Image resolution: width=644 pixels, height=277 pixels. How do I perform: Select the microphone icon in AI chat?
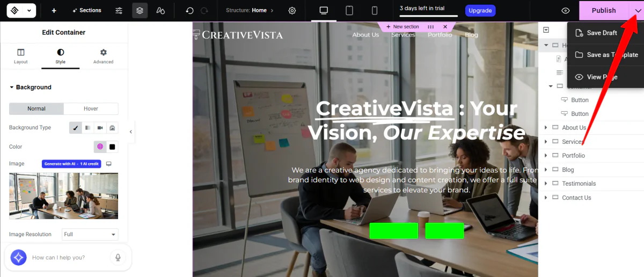[x=118, y=258]
